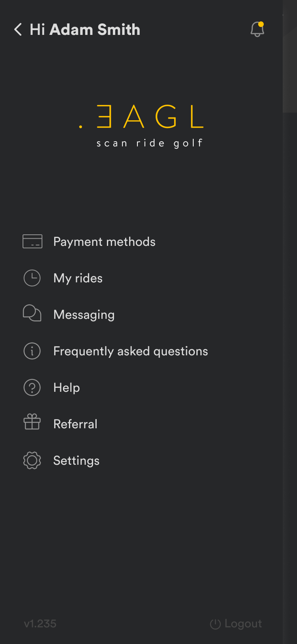The width and height of the screenshot is (297, 644).
Task: Click the Settings gear icon
Action: tap(32, 460)
